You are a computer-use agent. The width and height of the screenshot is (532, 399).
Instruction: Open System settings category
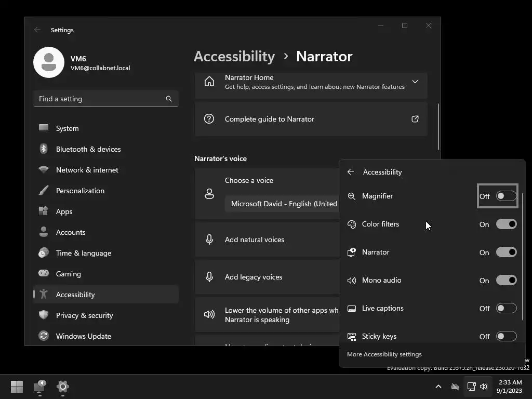coord(106,128)
